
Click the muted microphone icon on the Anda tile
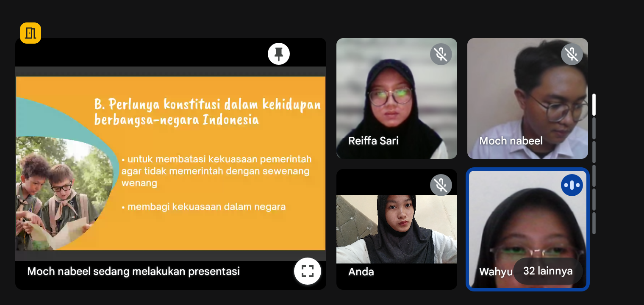tap(441, 185)
